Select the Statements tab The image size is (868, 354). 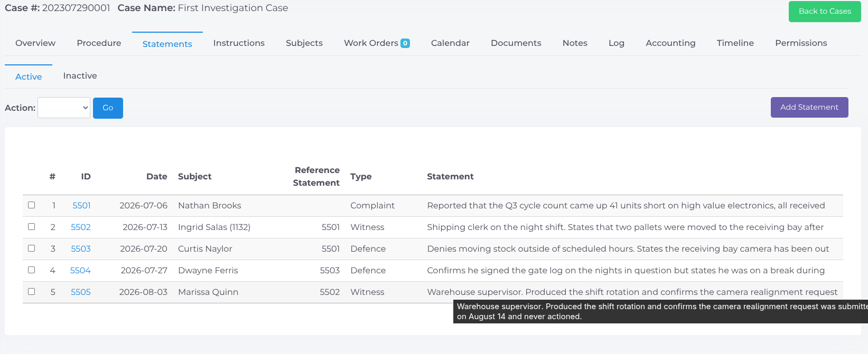point(167,44)
